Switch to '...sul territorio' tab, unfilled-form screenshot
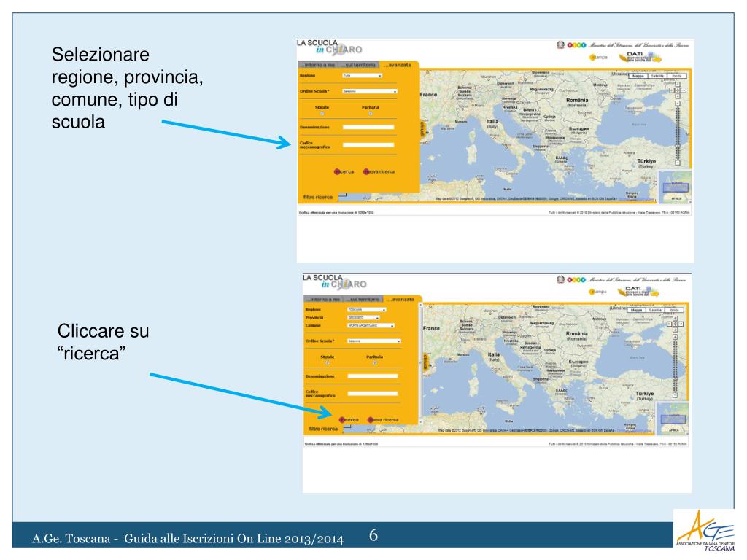 click(360, 65)
